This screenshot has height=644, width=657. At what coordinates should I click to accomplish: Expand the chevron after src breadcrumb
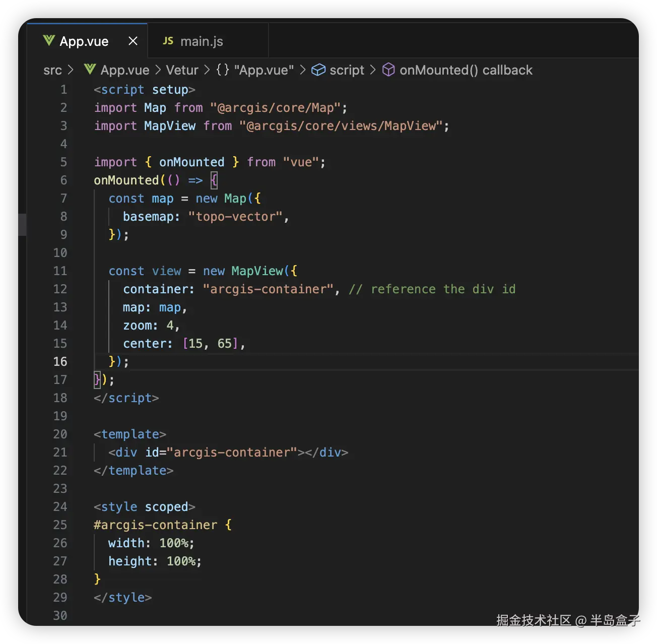coord(71,70)
